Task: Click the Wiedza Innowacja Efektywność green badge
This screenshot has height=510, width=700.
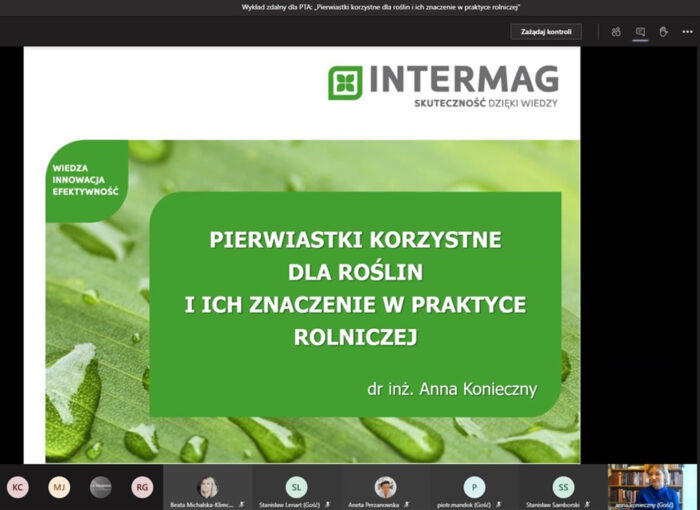Action: click(x=86, y=179)
